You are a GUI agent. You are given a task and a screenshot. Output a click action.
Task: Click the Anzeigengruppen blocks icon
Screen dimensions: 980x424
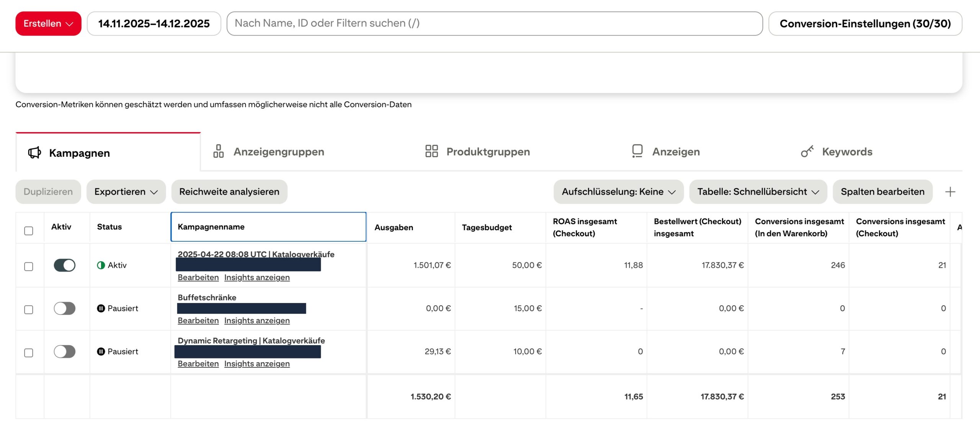point(219,151)
